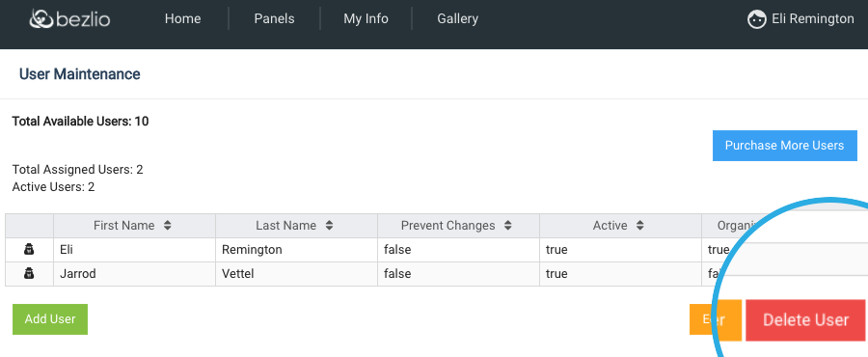The height and width of the screenshot is (357, 868).
Task: Open the Gallery navigation item
Action: (x=457, y=19)
